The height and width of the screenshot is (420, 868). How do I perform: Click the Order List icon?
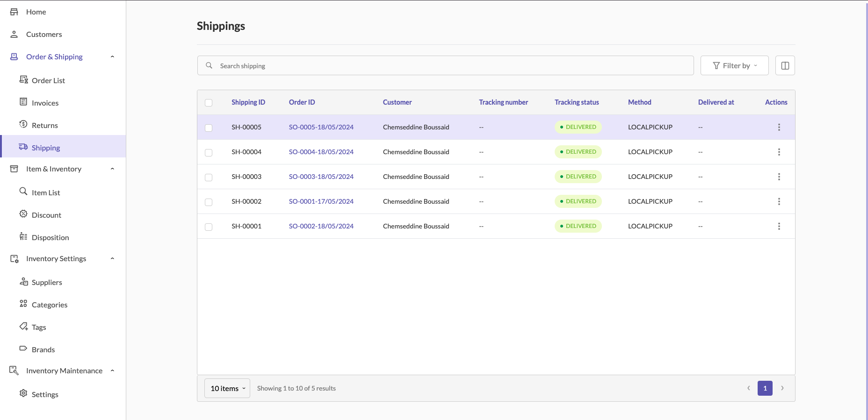(x=23, y=79)
